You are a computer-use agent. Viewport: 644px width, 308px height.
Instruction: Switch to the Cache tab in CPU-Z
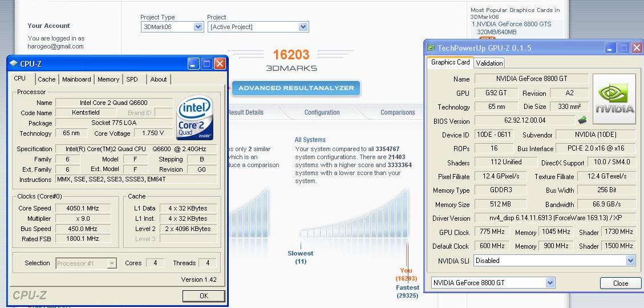click(47, 79)
